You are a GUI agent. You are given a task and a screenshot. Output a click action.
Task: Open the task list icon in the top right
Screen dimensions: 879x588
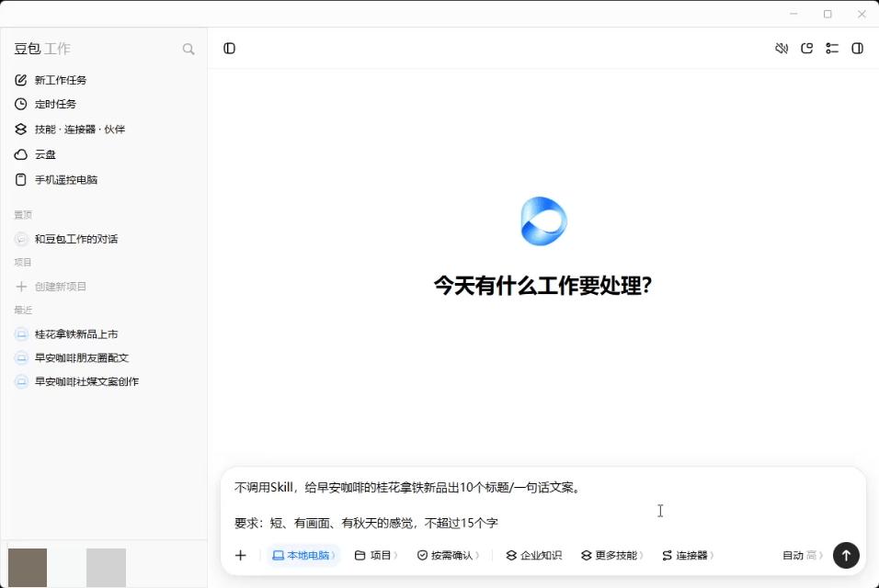pos(832,48)
